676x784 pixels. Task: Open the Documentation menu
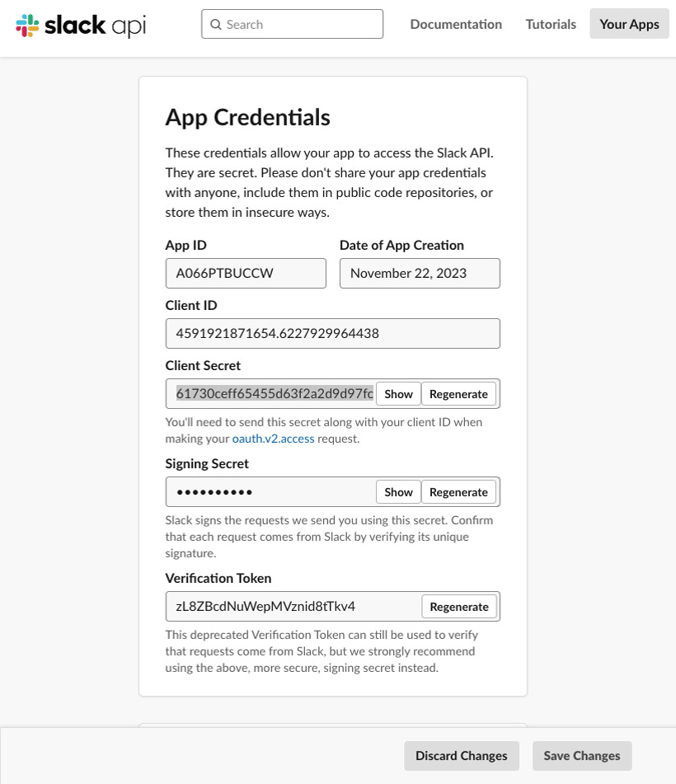click(x=456, y=24)
